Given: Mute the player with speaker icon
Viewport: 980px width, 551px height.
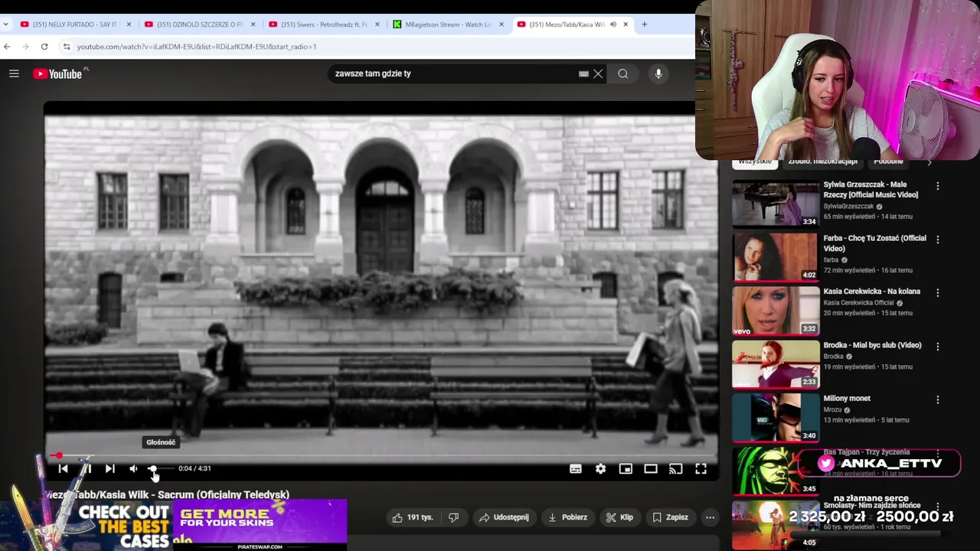Looking at the screenshot, I should (133, 468).
